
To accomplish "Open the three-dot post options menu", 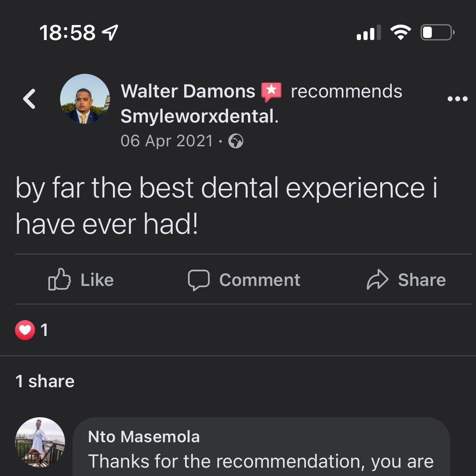I will (x=457, y=99).
